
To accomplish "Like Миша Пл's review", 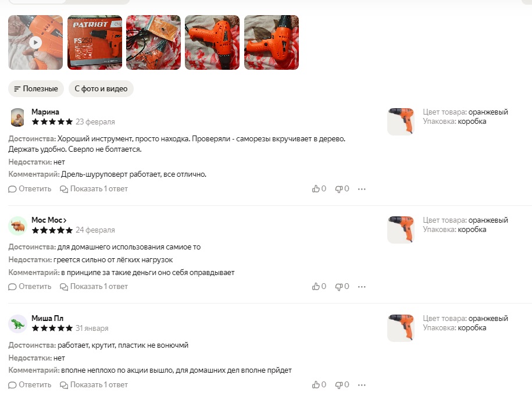I will [x=319, y=384].
